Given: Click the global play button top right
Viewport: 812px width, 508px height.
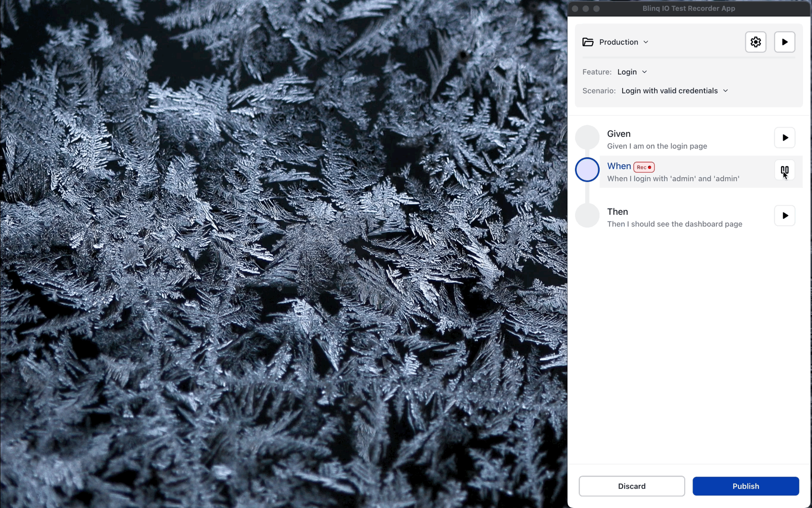Looking at the screenshot, I should pyautogui.click(x=784, y=41).
